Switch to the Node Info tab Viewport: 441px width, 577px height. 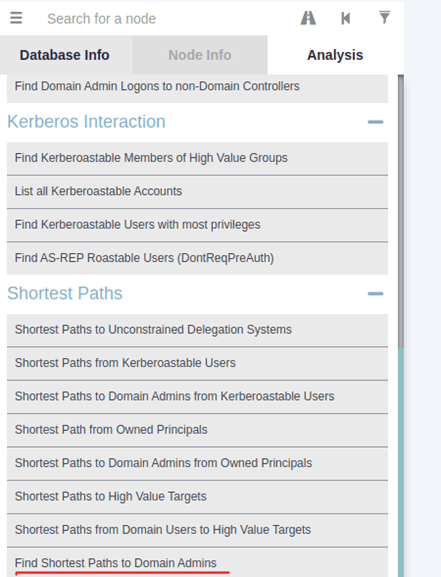(x=200, y=55)
